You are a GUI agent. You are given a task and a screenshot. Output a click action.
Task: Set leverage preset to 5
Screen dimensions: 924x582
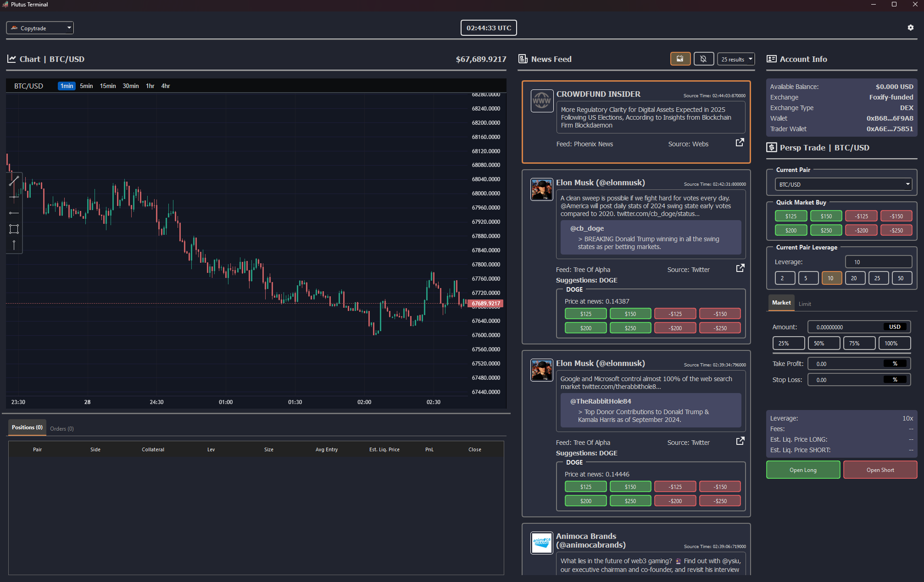(x=808, y=278)
